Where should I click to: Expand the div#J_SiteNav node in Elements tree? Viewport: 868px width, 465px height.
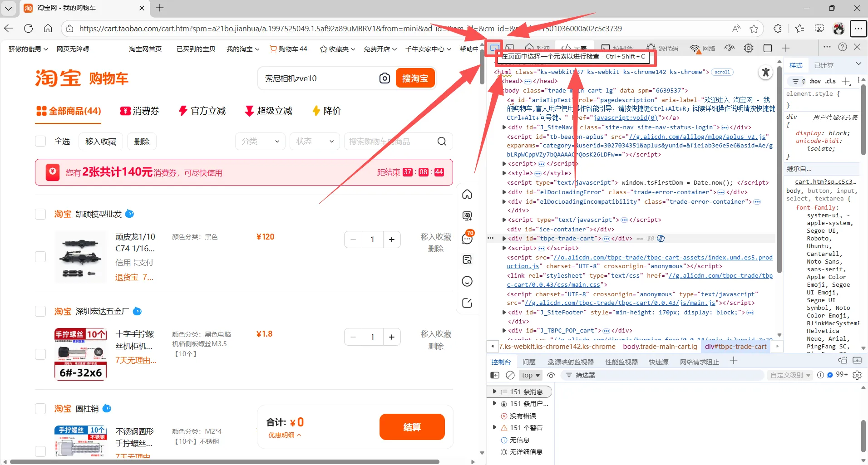click(x=505, y=127)
